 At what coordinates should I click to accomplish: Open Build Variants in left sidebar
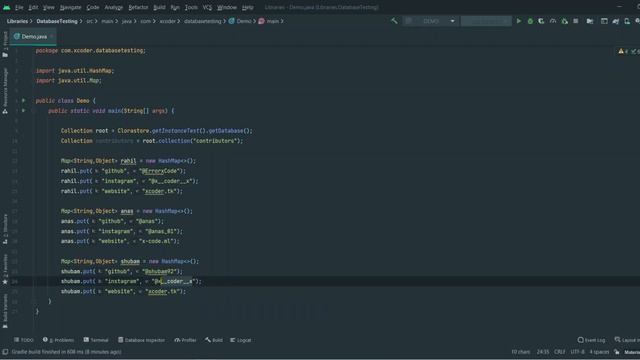[x=5, y=311]
